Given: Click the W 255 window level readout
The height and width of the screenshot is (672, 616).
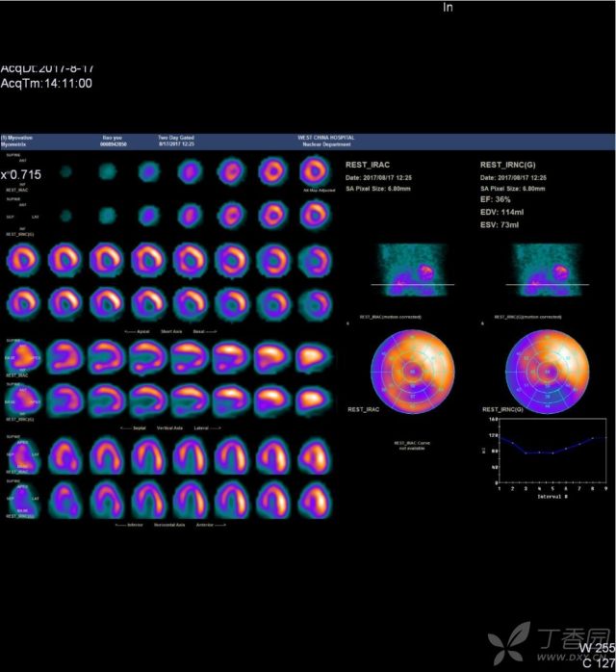Looking at the screenshot, I should (x=597, y=648).
